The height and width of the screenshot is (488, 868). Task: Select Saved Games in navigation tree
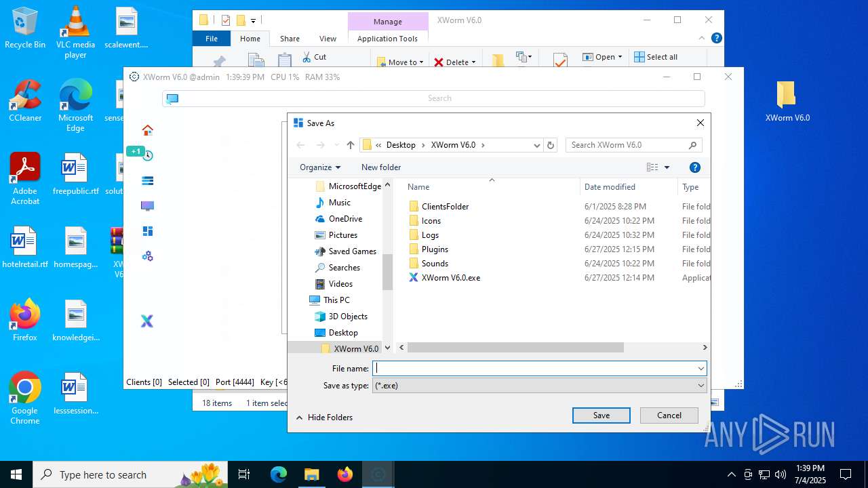coord(352,251)
